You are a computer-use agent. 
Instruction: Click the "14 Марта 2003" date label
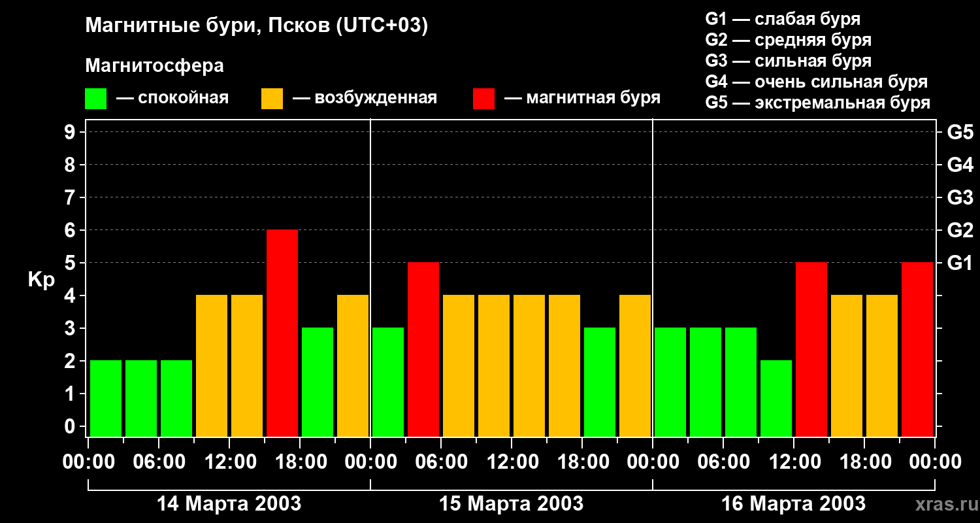[229, 503]
